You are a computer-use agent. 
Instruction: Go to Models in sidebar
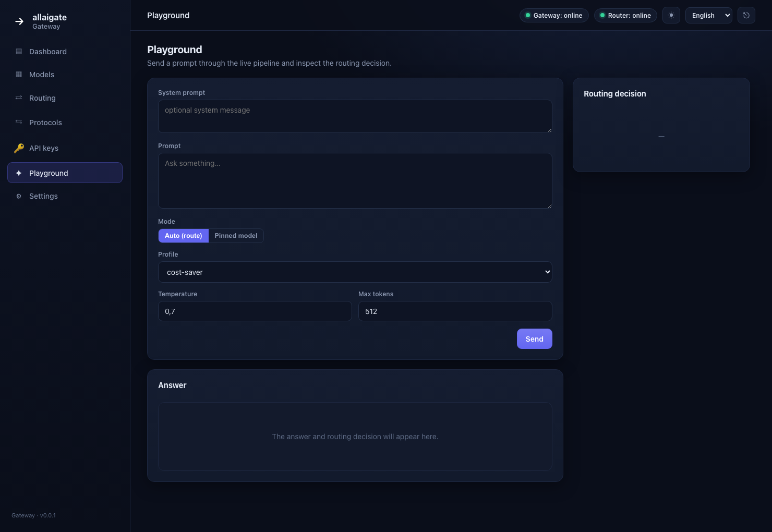tap(65, 75)
